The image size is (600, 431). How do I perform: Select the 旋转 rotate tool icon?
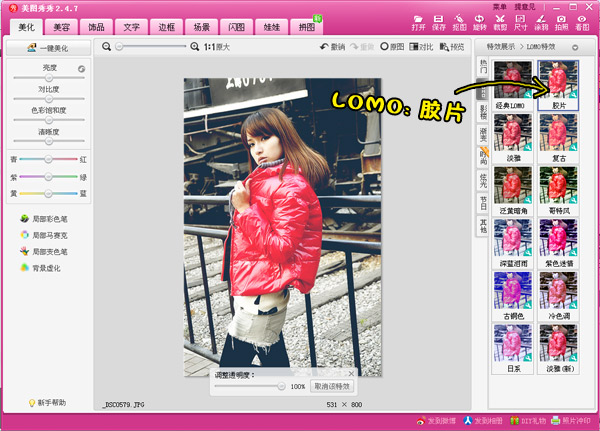(x=479, y=22)
